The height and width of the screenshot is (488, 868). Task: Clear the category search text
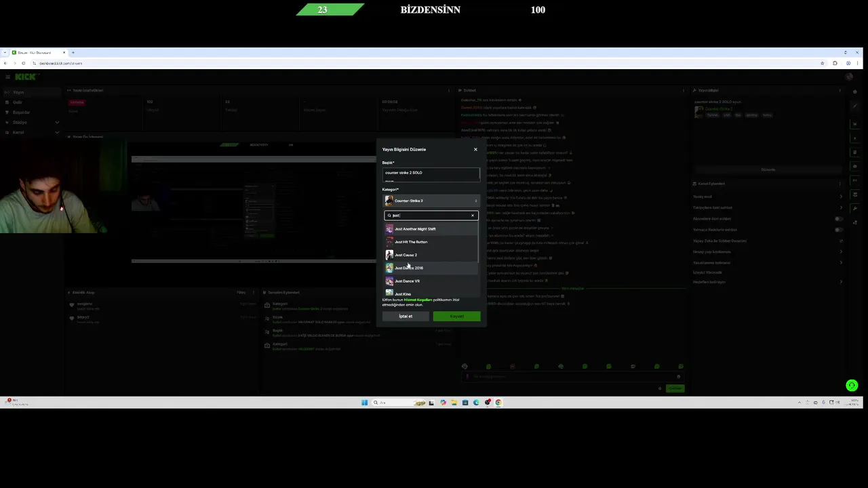[473, 216]
